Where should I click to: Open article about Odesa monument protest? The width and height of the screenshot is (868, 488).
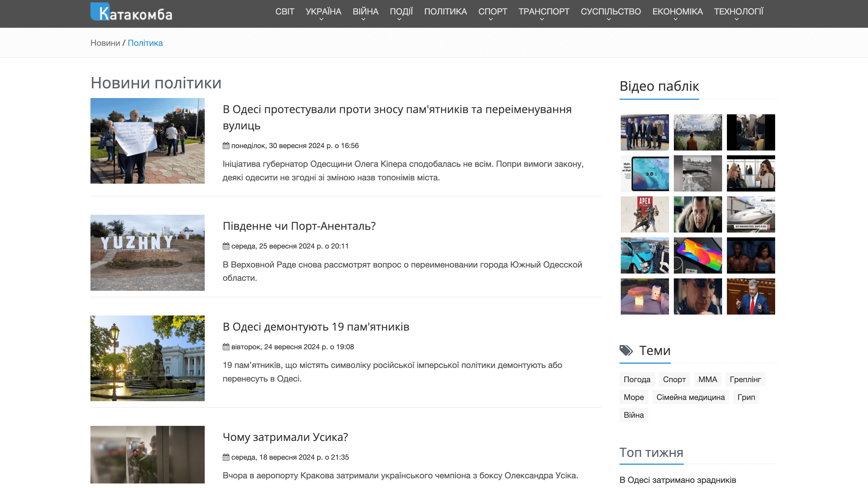397,117
